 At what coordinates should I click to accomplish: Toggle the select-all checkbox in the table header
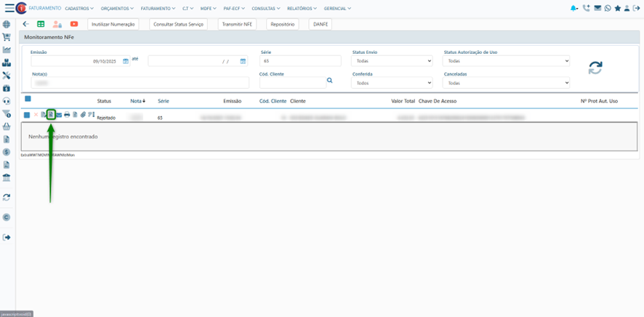point(28,99)
